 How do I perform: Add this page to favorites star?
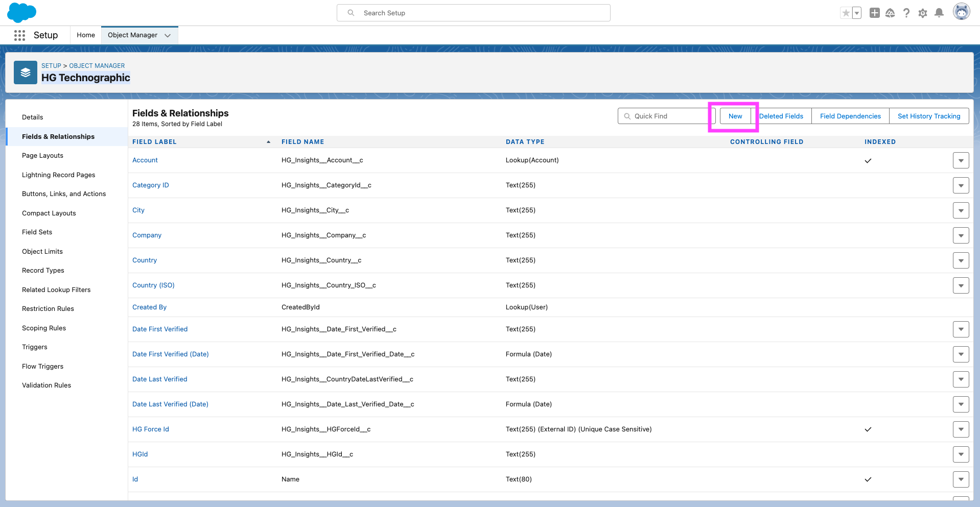[x=846, y=13]
